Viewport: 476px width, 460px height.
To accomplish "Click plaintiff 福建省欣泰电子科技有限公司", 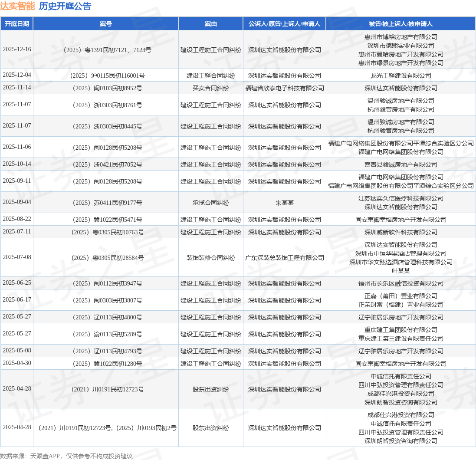I will (285, 88).
